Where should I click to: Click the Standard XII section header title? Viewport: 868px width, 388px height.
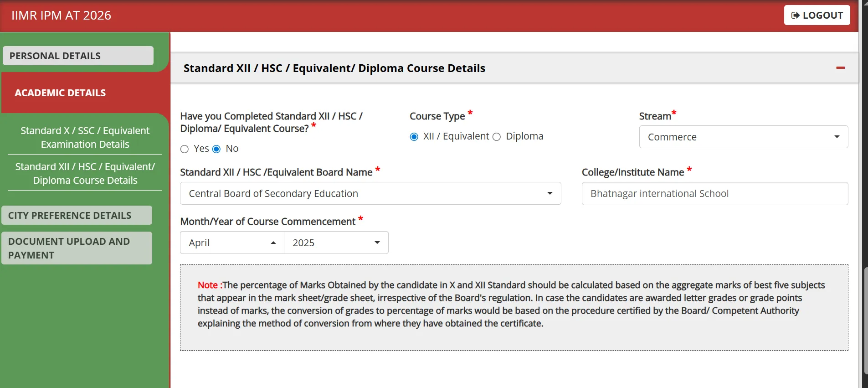[x=334, y=68]
